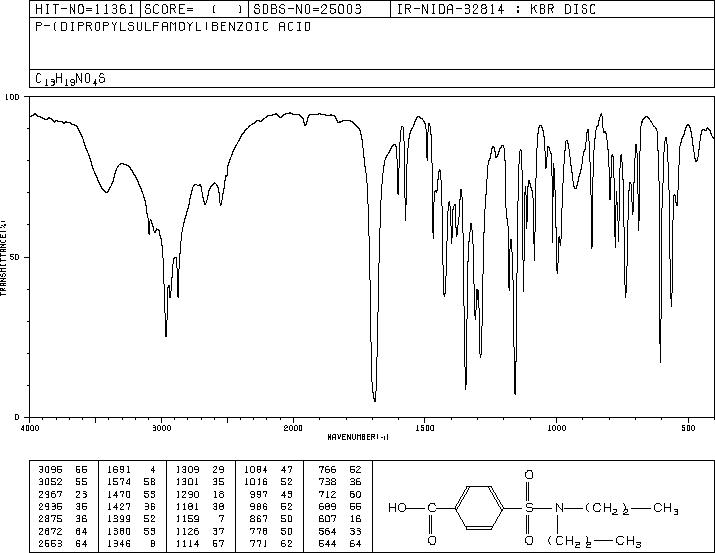The height and width of the screenshot is (553, 715).
Task: Click the 712 wavenumber in the table
Action: pyautogui.click(x=327, y=494)
